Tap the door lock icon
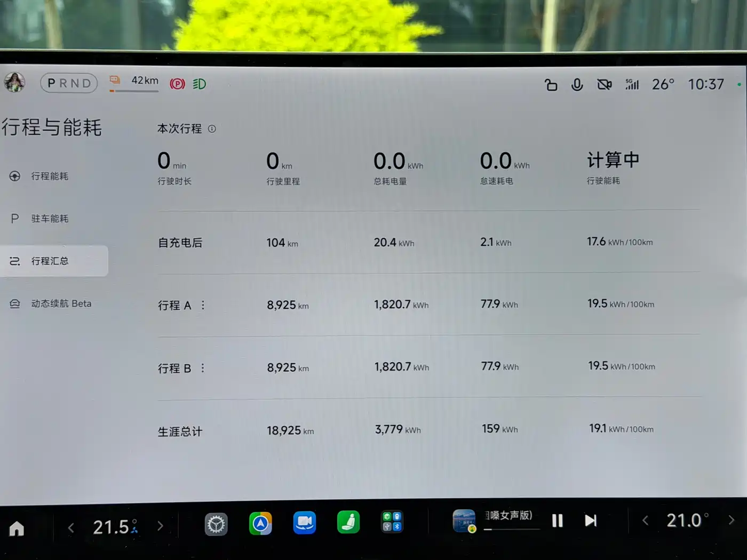 point(551,85)
